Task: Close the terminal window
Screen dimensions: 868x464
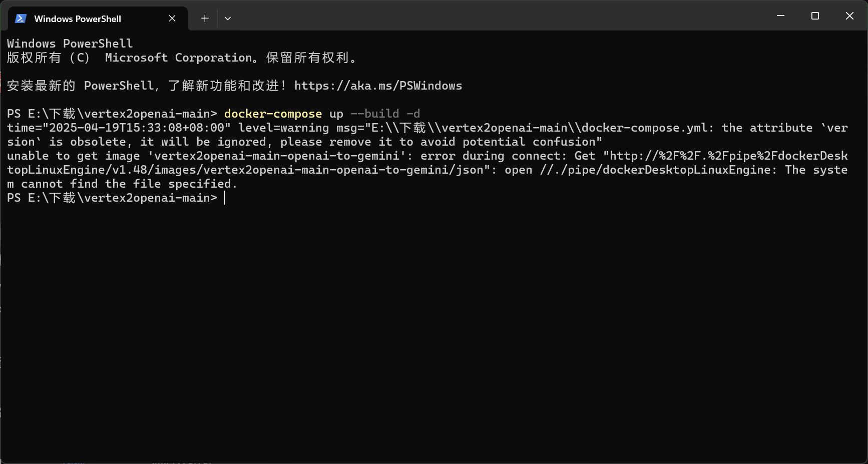Action: click(849, 16)
